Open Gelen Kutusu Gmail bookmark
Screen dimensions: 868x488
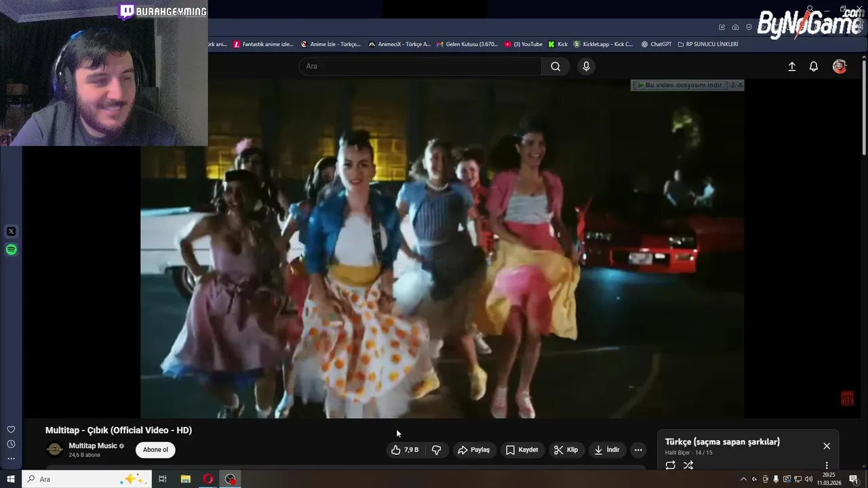(x=467, y=44)
